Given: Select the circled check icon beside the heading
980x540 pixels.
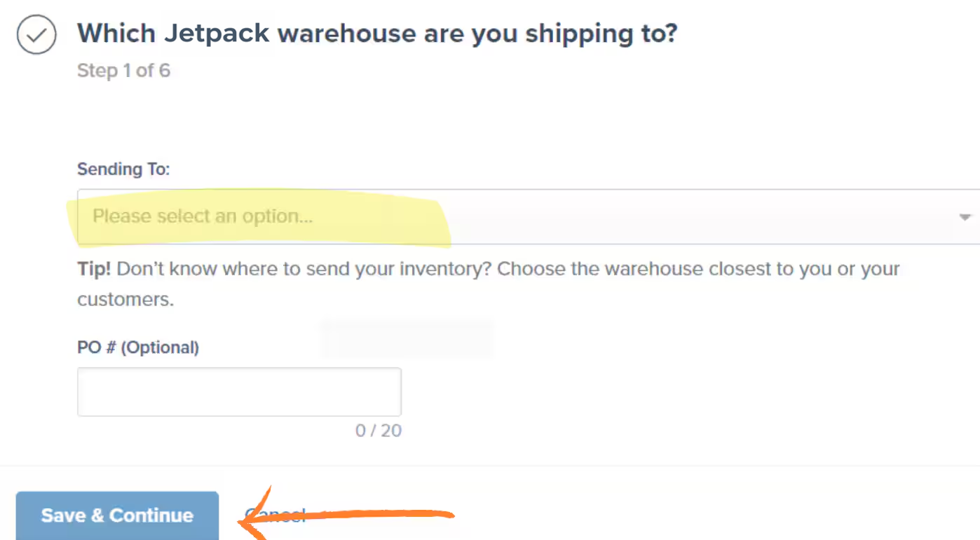Looking at the screenshot, I should (x=36, y=34).
